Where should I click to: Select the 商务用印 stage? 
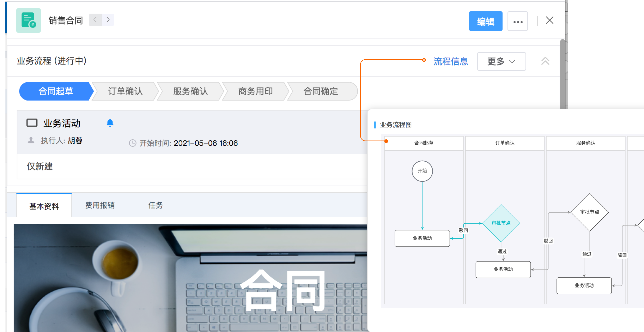(255, 91)
